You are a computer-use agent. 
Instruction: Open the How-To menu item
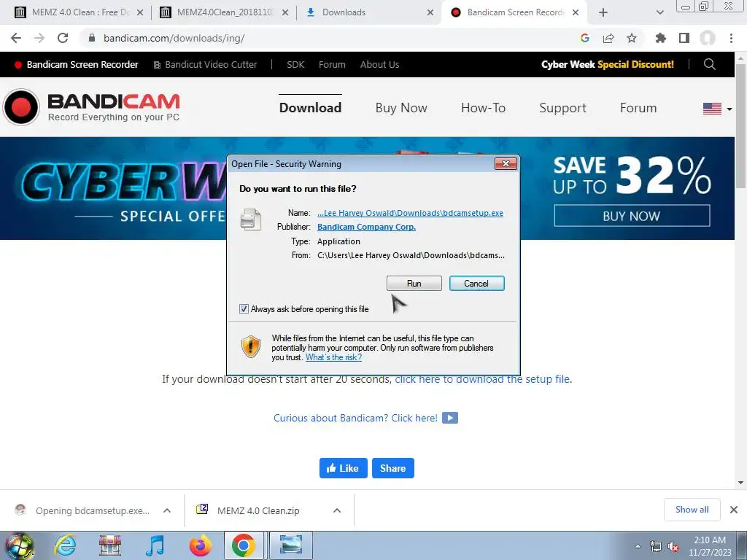pos(483,108)
